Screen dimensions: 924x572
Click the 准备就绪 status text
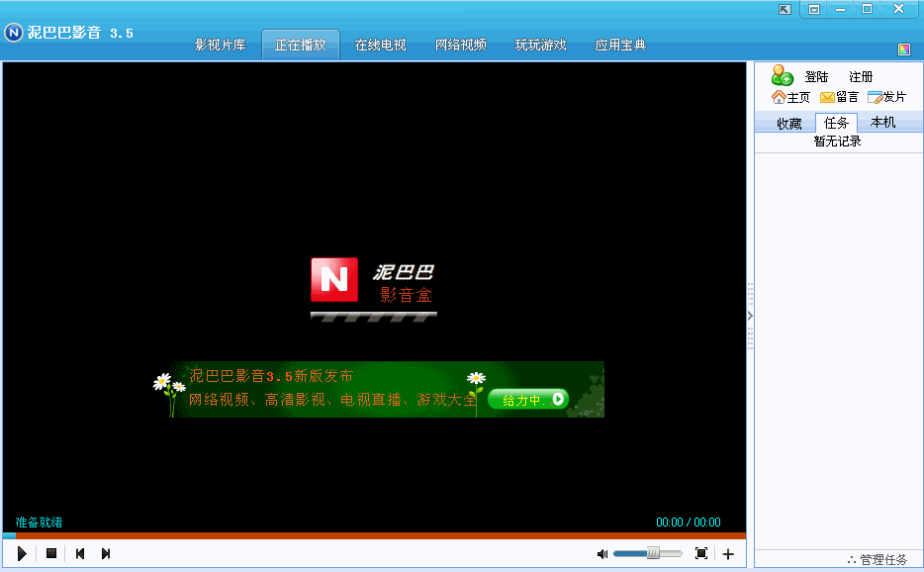tap(39, 523)
